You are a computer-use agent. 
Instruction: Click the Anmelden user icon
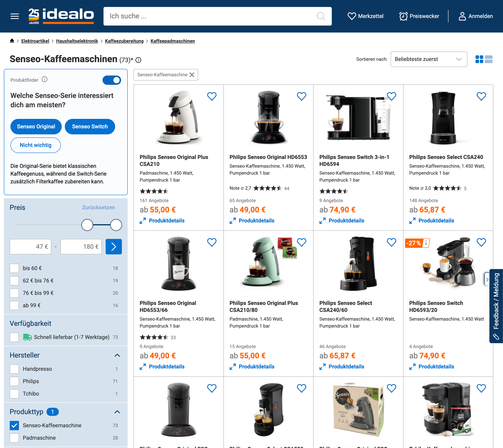(x=462, y=16)
